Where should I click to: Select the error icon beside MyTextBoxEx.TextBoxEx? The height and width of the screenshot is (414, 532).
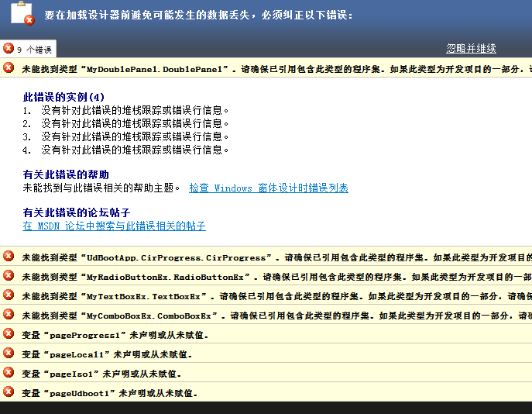[x=9, y=295]
